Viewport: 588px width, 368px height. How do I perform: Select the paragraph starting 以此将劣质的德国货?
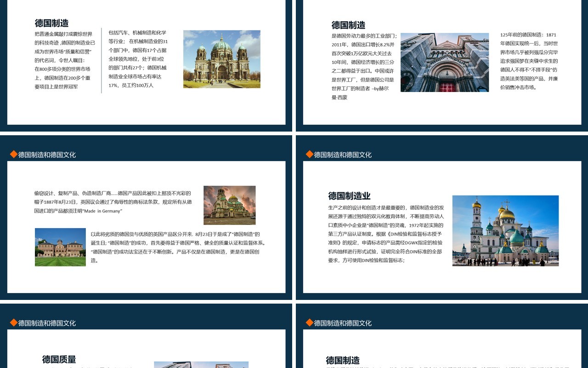tap(178, 247)
